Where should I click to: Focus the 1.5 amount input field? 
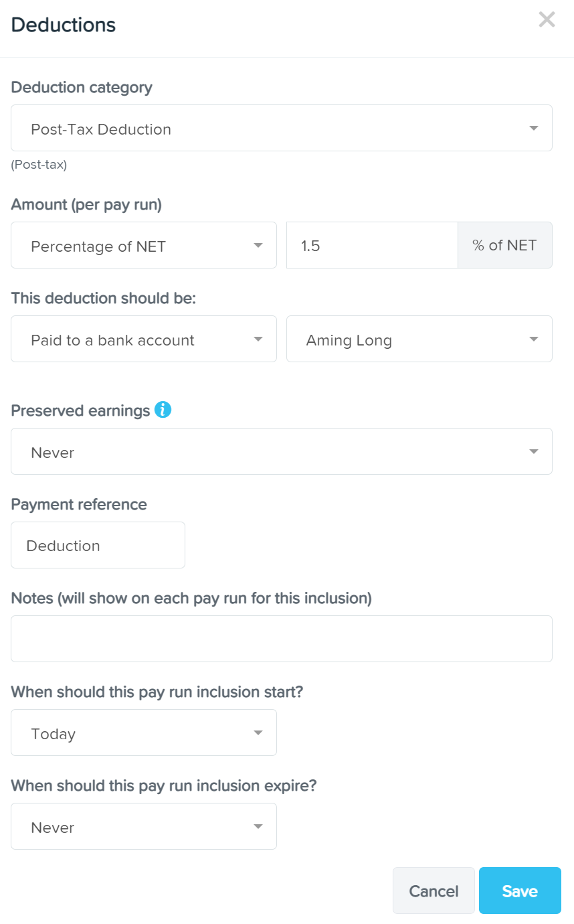[372, 245]
